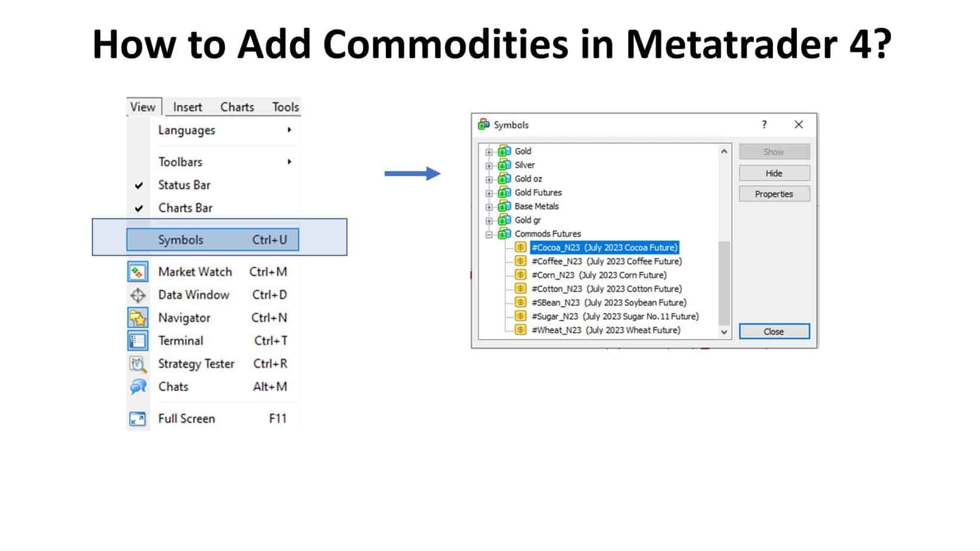This screenshot has height=551, width=980.
Task: Choose Symbols Ctrl+U menu entry
Action: pos(213,240)
